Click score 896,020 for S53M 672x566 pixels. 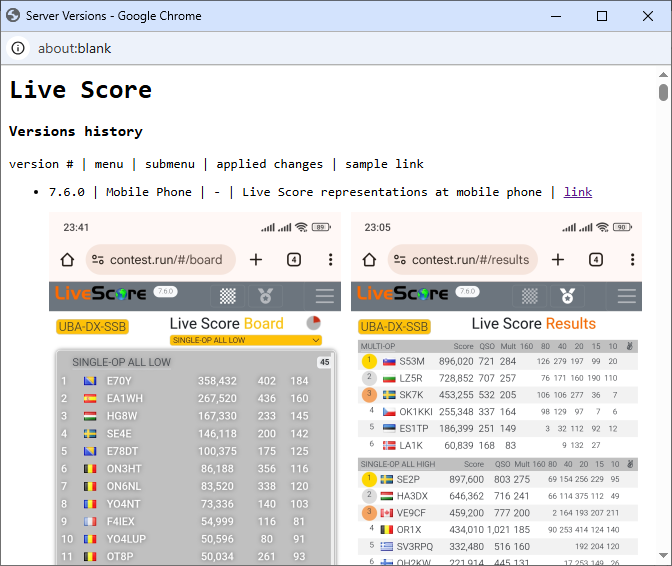click(456, 361)
